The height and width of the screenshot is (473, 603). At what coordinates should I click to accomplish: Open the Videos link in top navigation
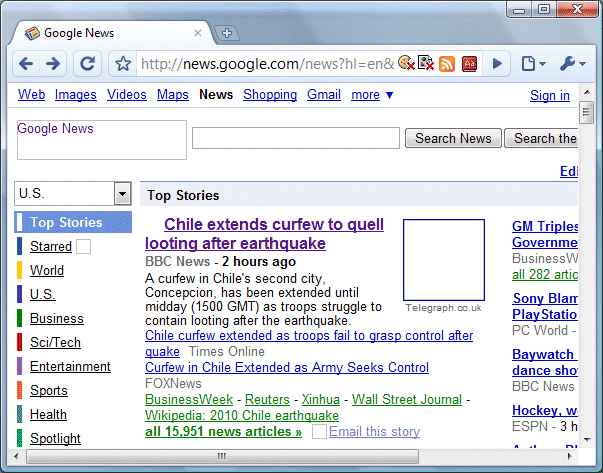[x=127, y=95]
